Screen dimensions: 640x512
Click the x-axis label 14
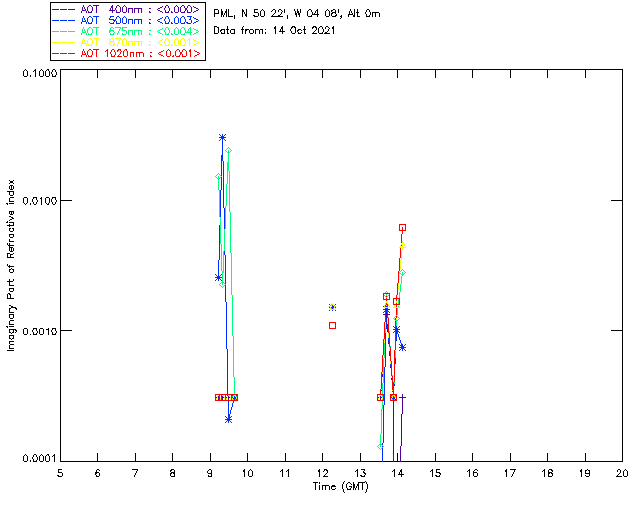(x=398, y=473)
